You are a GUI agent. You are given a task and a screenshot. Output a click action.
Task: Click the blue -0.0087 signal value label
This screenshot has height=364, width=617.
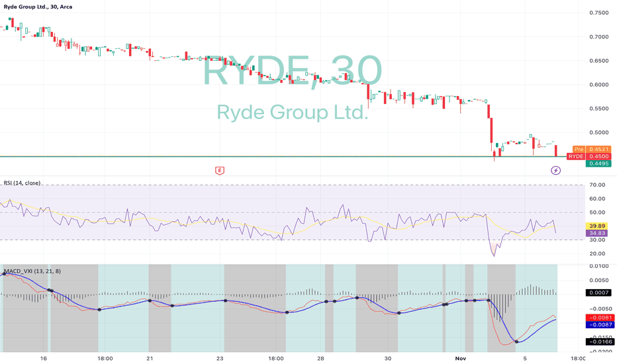point(600,325)
